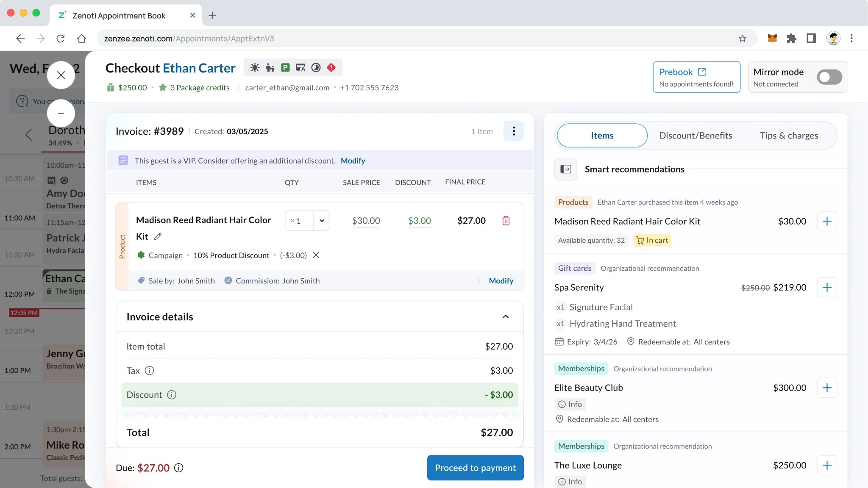Click Proceed to payment
Screen dimensions: 868x488
tap(475, 468)
